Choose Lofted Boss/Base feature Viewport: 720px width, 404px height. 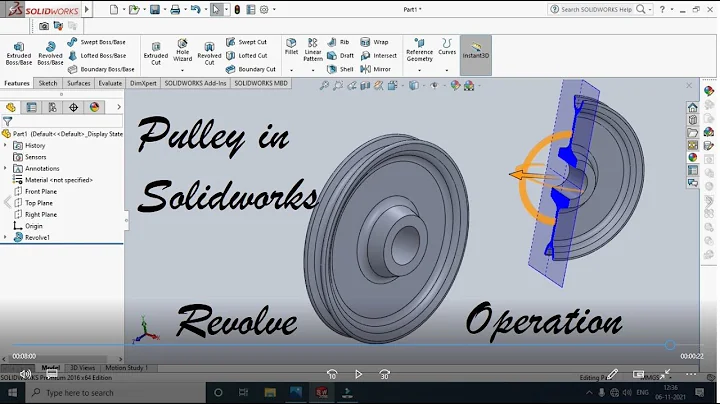[x=97, y=56]
